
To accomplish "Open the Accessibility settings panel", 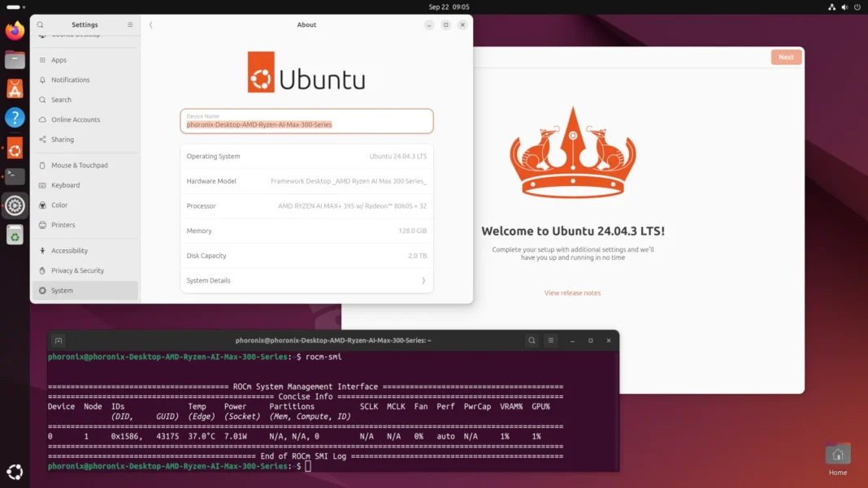I will (70, 251).
